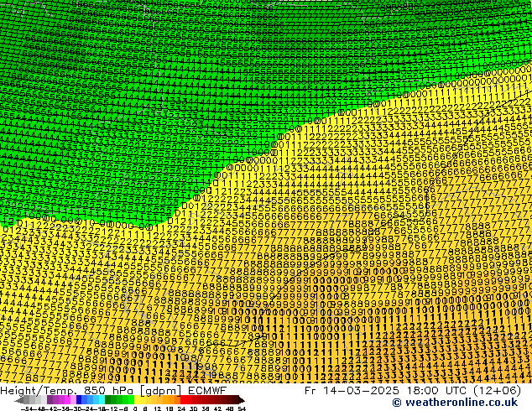The height and width of the screenshot is (411, 532).
Task: Click the legend label '54'
Action: pyautogui.click(x=242, y=408)
